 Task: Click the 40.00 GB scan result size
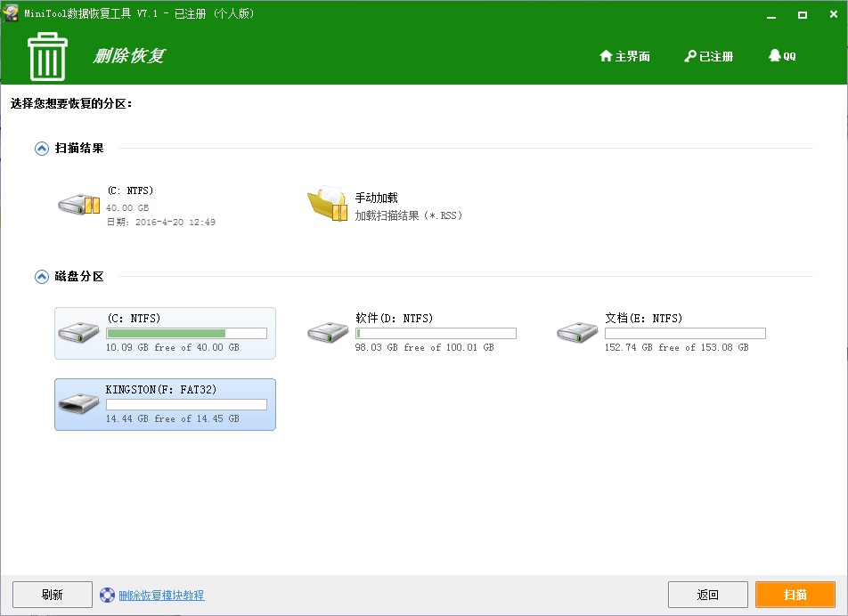click(x=127, y=207)
